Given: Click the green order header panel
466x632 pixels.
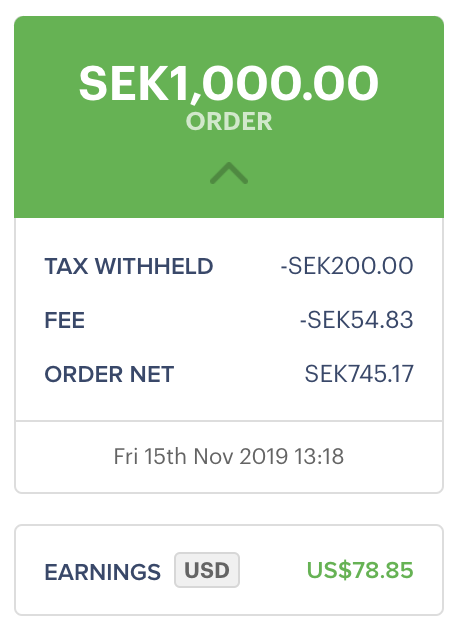Looking at the screenshot, I should 229,117.
